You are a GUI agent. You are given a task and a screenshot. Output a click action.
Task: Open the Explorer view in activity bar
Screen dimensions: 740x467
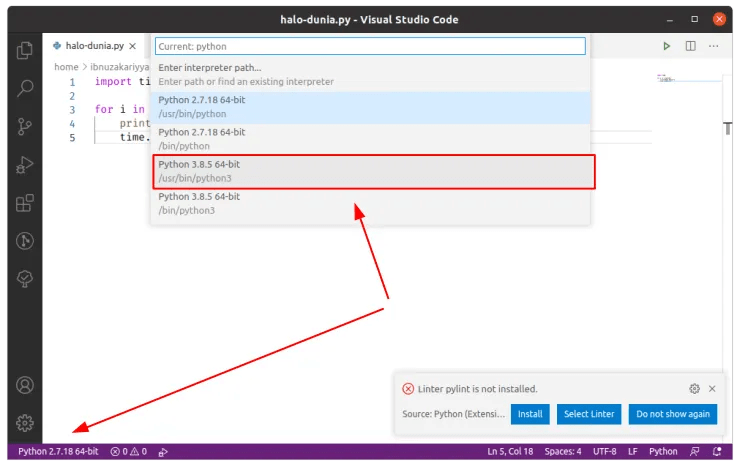(x=25, y=50)
